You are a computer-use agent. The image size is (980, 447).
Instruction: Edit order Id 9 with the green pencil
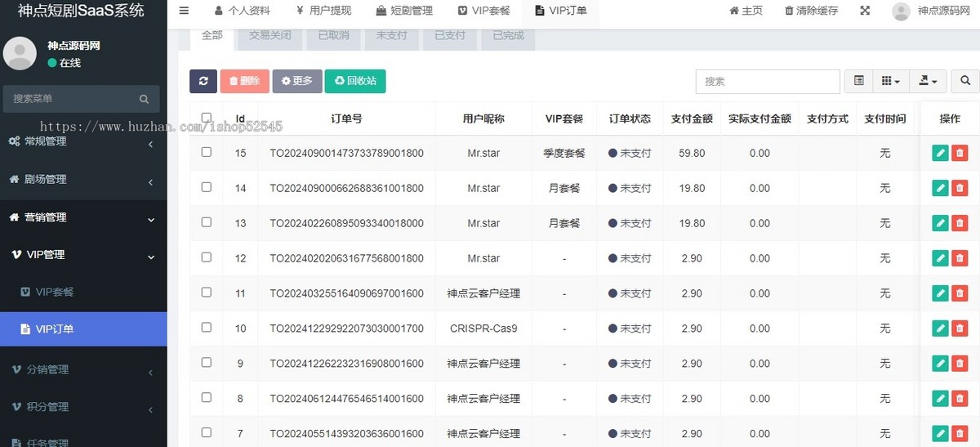pyautogui.click(x=940, y=364)
